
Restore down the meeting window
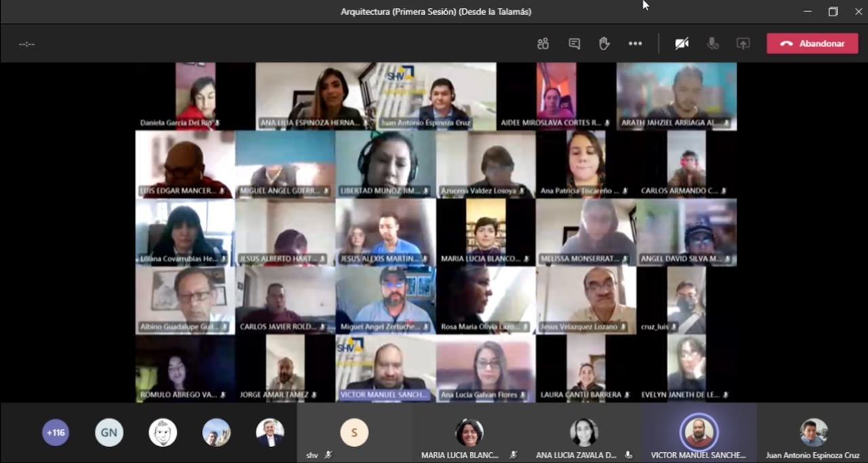833,12
